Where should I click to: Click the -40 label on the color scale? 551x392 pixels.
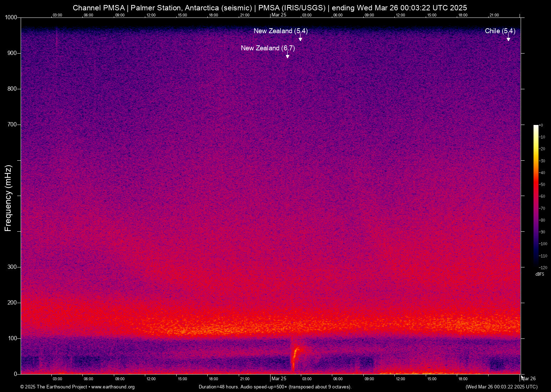(542, 173)
